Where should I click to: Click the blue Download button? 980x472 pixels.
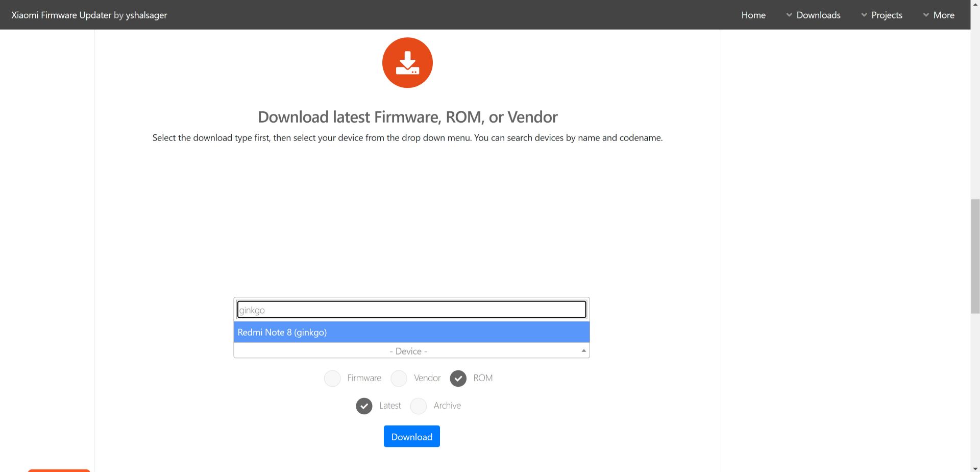click(411, 436)
